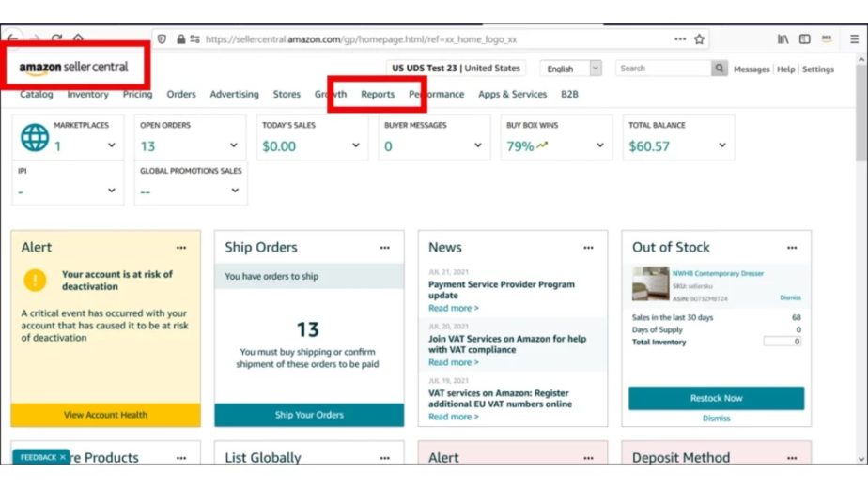This screenshot has width=868, height=488.
Task: Open the Advertising menu
Action: coord(234,94)
